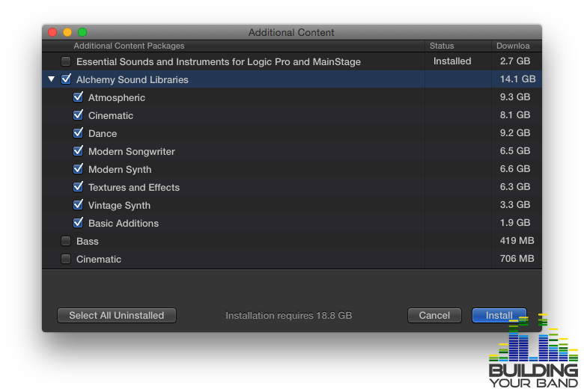Select the Cinematic sub-library row under Alchemy

(292, 115)
